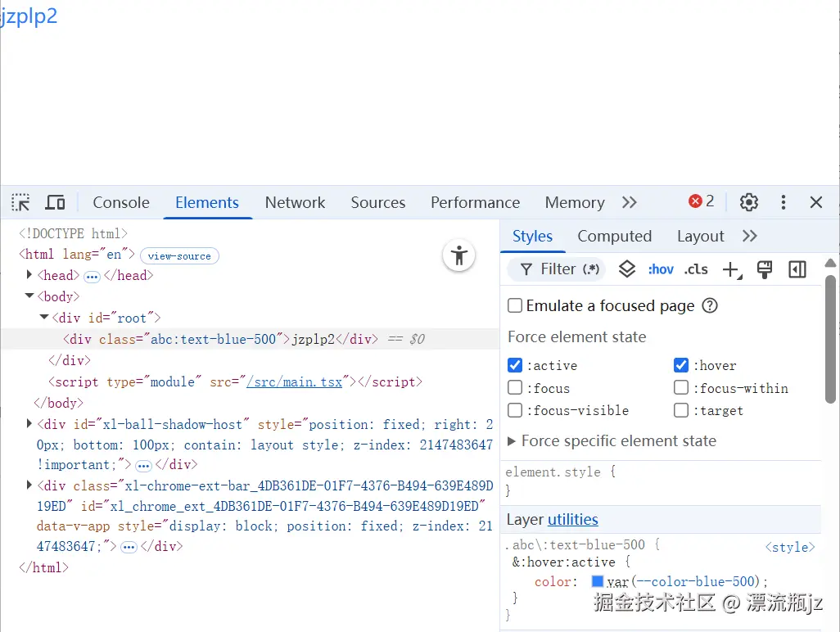Image resolution: width=840 pixels, height=632 pixels.
Task: Open the Sources tab
Action: [x=377, y=202]
